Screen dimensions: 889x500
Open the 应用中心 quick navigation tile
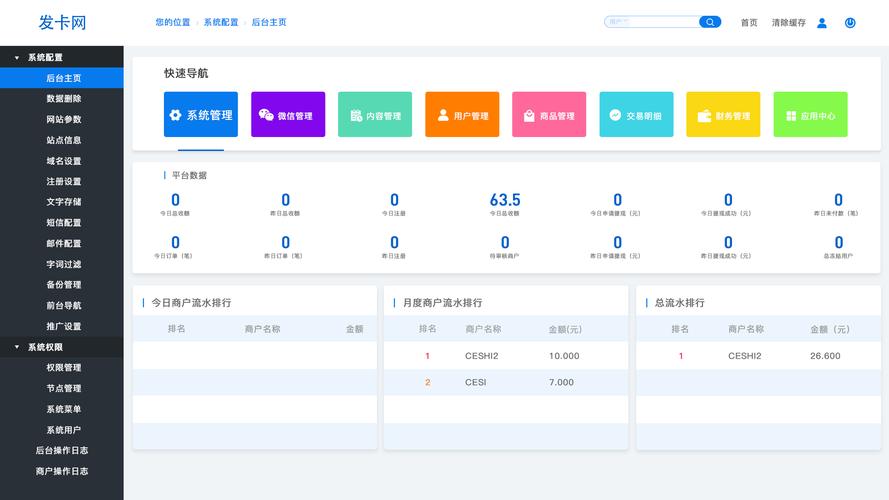(810, 115)
